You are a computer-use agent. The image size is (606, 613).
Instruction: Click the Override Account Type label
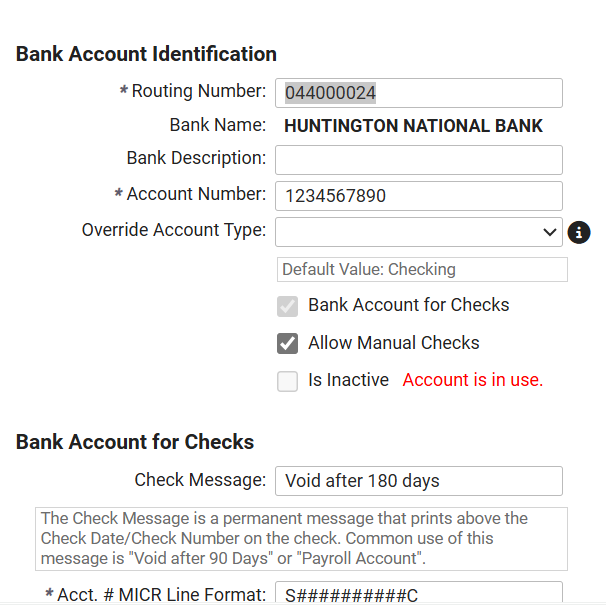(x=174, y=230)
